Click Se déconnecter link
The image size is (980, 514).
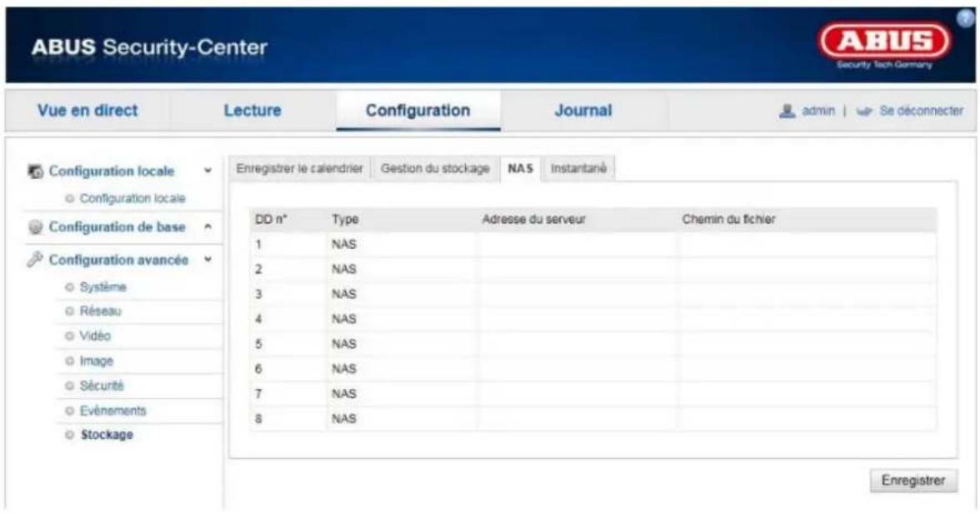pyautogui.click(x=922, y=111)
